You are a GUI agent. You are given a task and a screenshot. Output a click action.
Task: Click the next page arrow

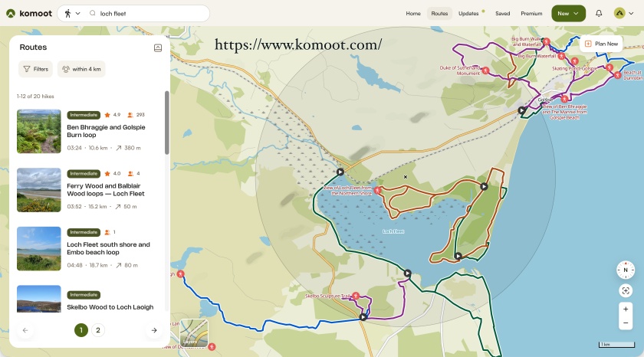coord(154,330)
